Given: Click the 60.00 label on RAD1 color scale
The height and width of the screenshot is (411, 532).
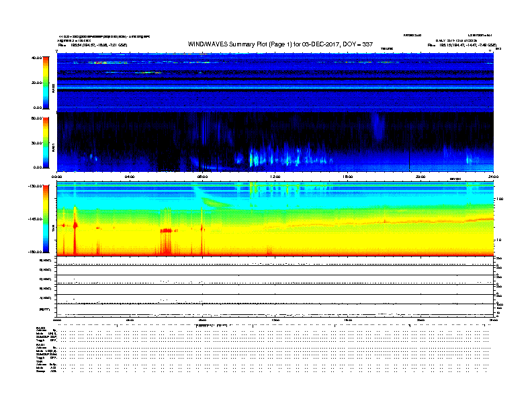Looking at the screenshot, I should pos(36,118).
